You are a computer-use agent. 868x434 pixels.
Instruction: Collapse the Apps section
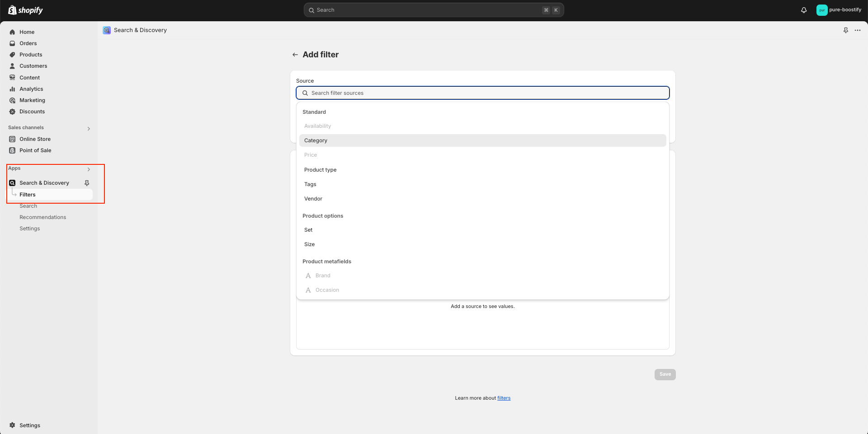[89, 169]
